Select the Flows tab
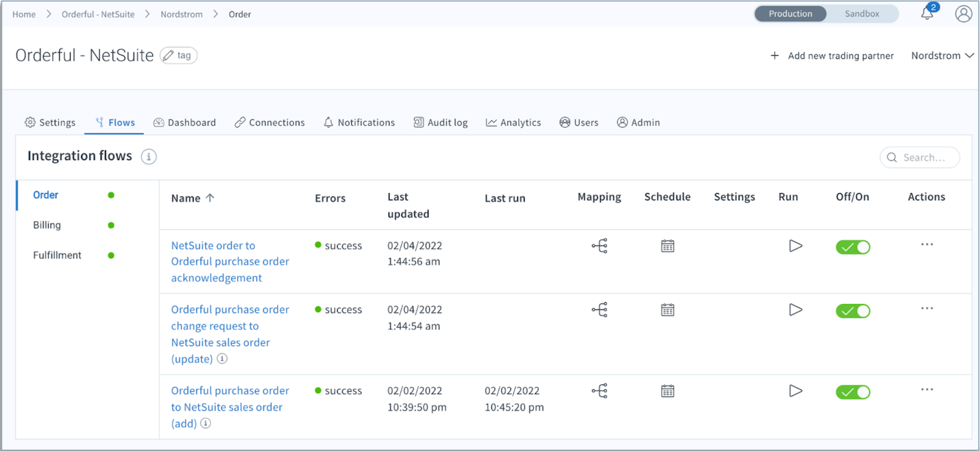Screen dimensions: 980x451 pos(115,122)
